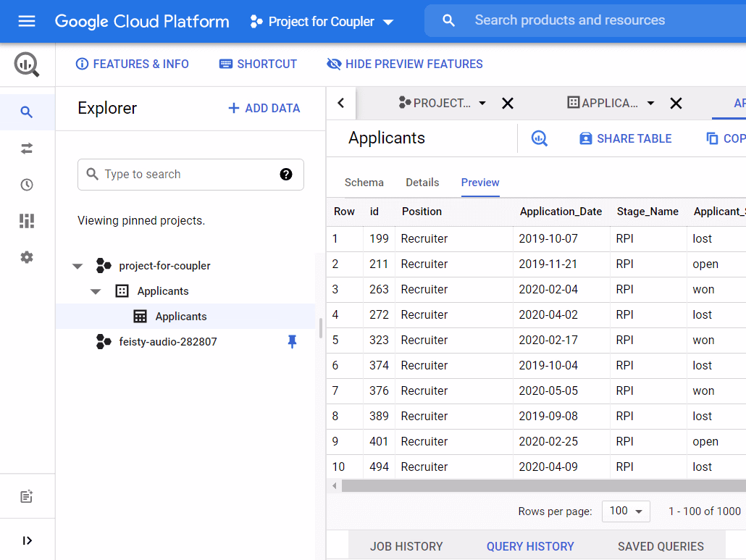Open Data transfers icon in sidebar
This screenshot has width=746, height=560.
[x=27, y=149]
